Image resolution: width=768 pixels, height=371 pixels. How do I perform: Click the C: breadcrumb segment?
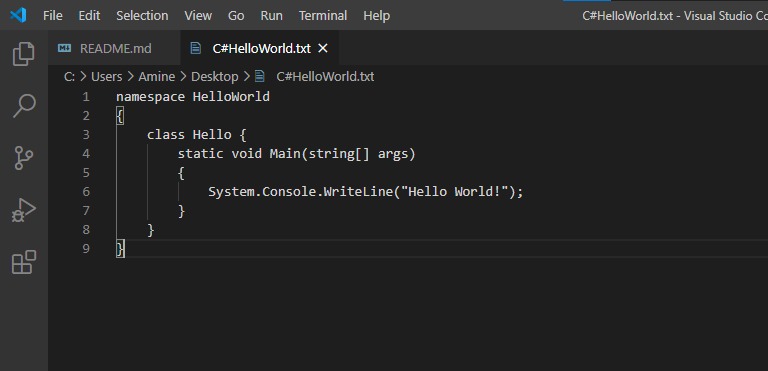[70, 76]
